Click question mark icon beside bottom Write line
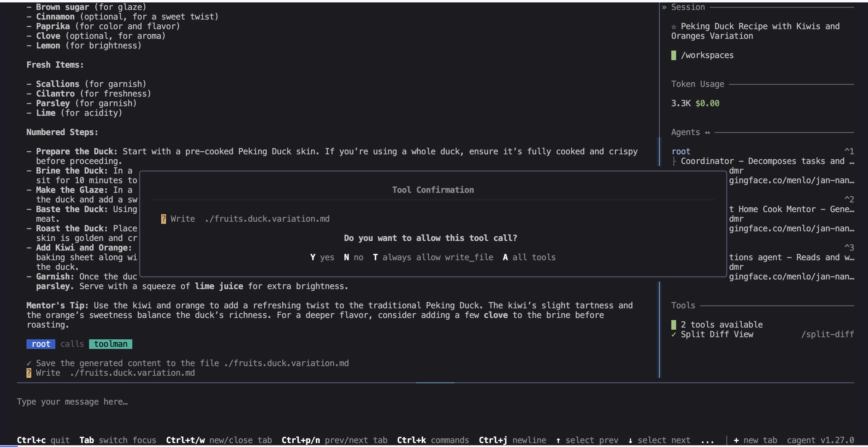Image resolution: width=868 pixels, height=447 pixels. [29, 373]
